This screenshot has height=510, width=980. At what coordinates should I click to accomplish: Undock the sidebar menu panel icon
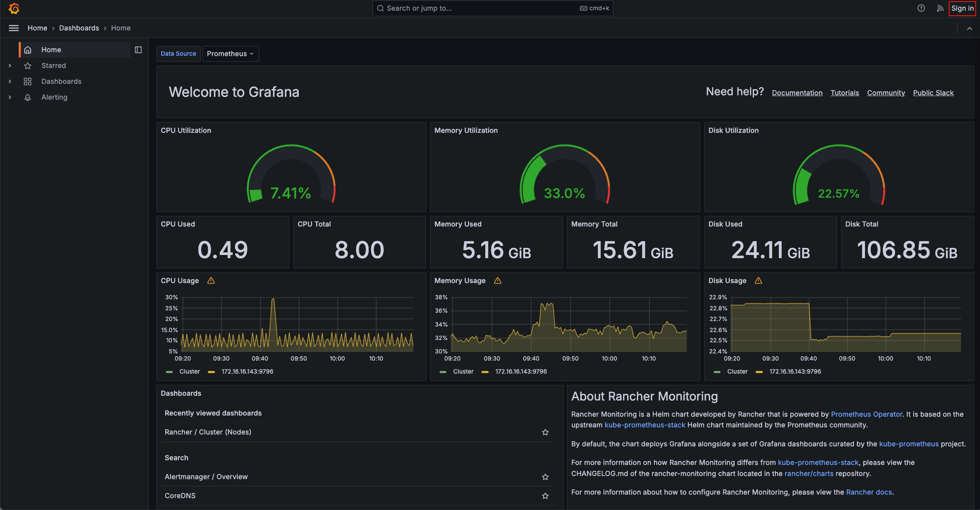pos(138,50)
